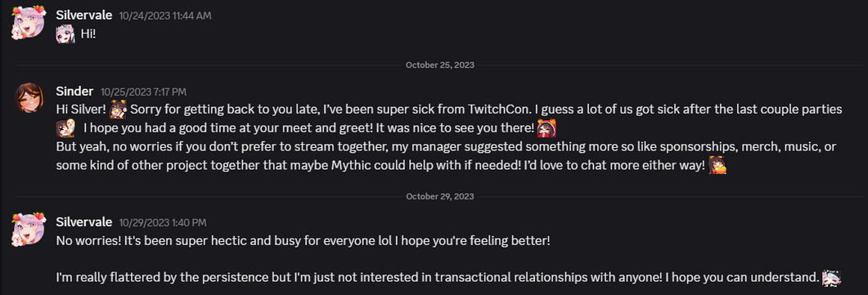Screen dimensions: 868x295
Task: Click the emoji after "I hope you can understand."
Action: 831,277
